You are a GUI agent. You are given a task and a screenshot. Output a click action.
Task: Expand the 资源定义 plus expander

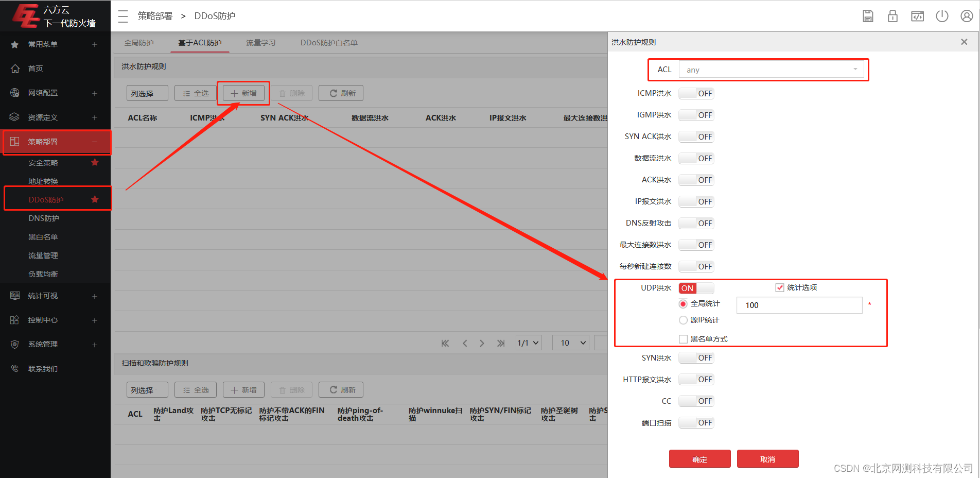[x=95, y=117]
